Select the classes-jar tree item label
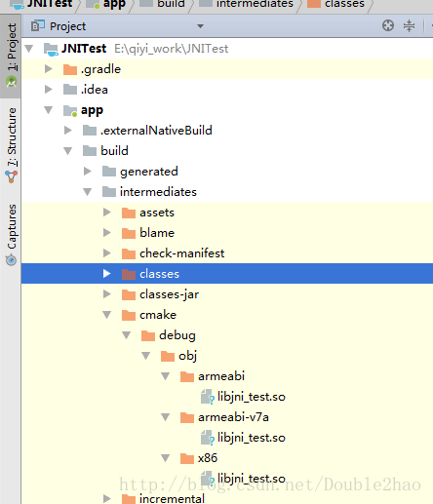The height and width of the screenshot is (504, 433). [169, 294]
